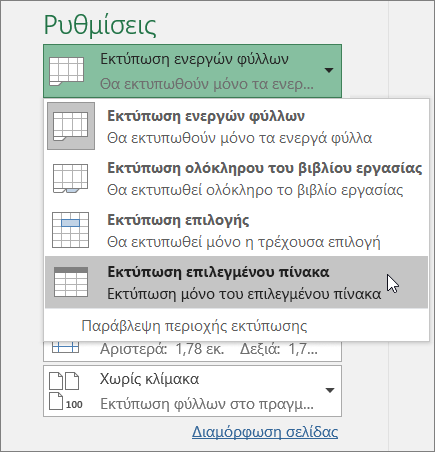Choose 'Εκτύπωση ολόκληρου του βιβλίου εργασίας'
435x452 pixels.
point(236,178)
